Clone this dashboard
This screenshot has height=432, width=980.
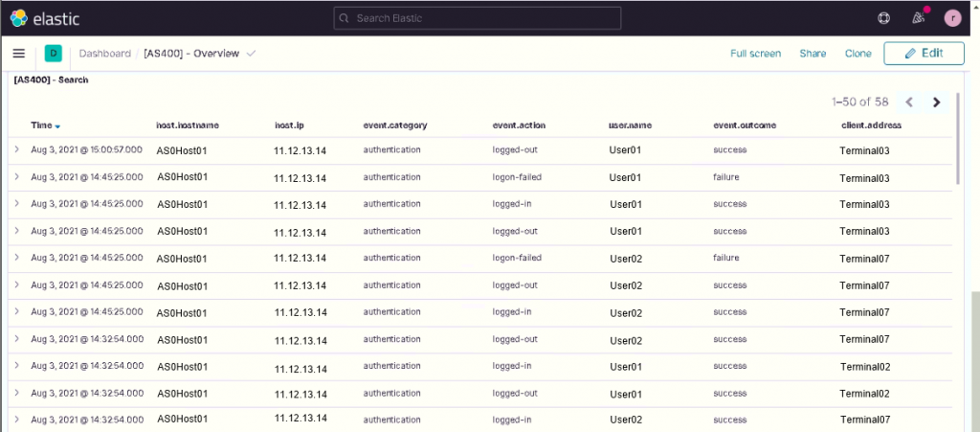[x=857, y=54]
